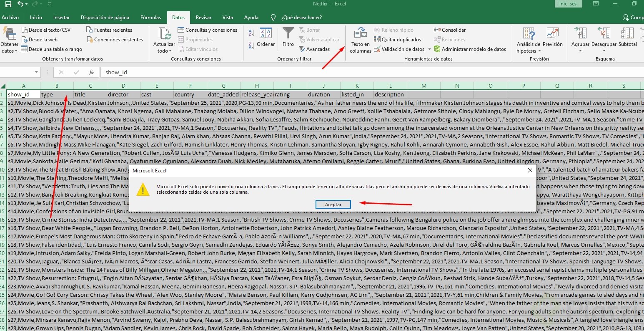Select column B header
644x331 pixels.
pos(57,86)
